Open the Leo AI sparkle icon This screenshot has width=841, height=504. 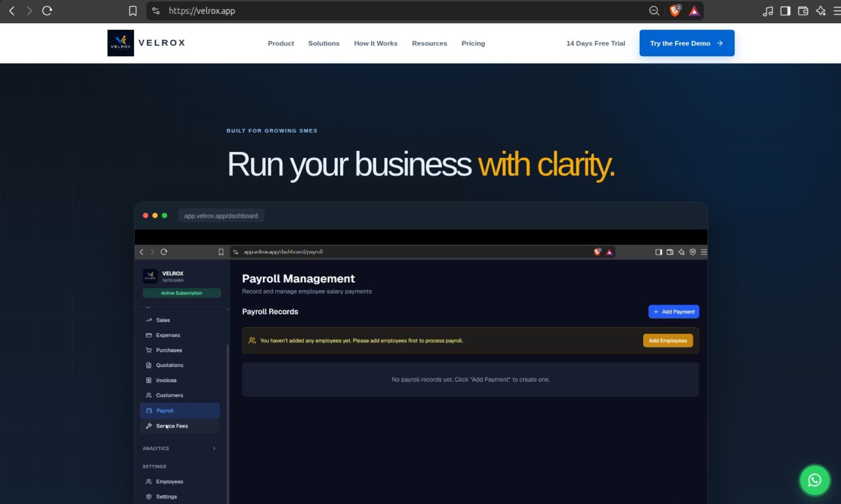821,11
